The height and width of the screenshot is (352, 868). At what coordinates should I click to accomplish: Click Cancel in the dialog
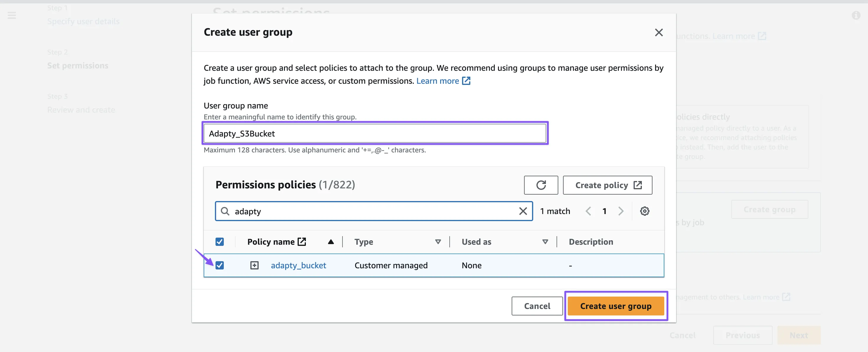[x=537, y=306]
